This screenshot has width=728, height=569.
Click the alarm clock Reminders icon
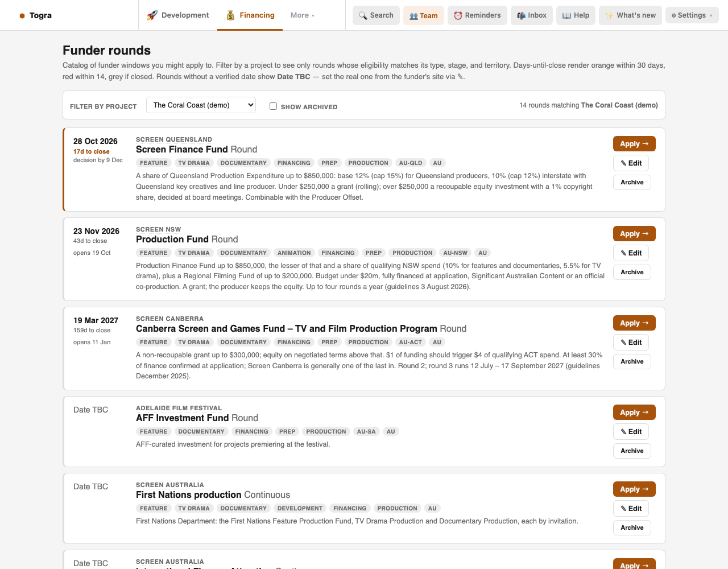[x=458, y=15]
